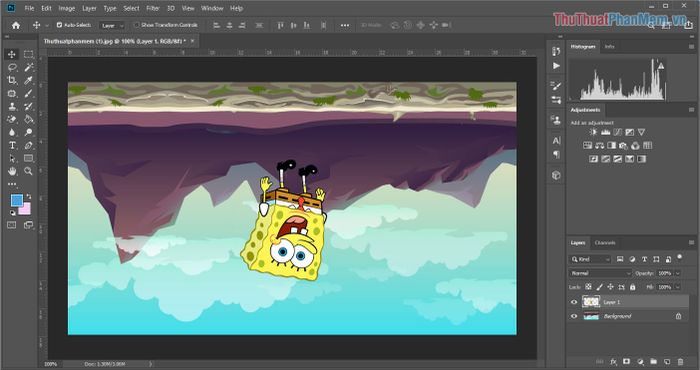Add a Levels adjustment
Viewport: 700px width, 370px height.
(605, 132)
